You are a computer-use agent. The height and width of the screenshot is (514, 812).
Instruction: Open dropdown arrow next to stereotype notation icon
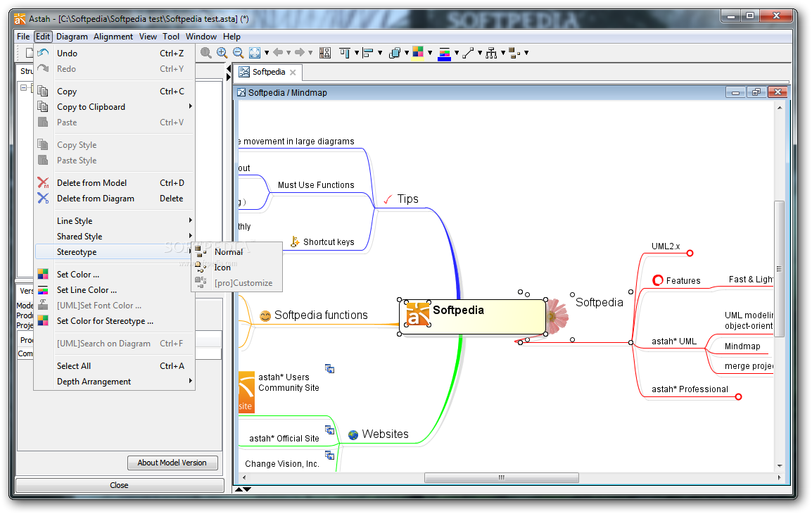526,53
